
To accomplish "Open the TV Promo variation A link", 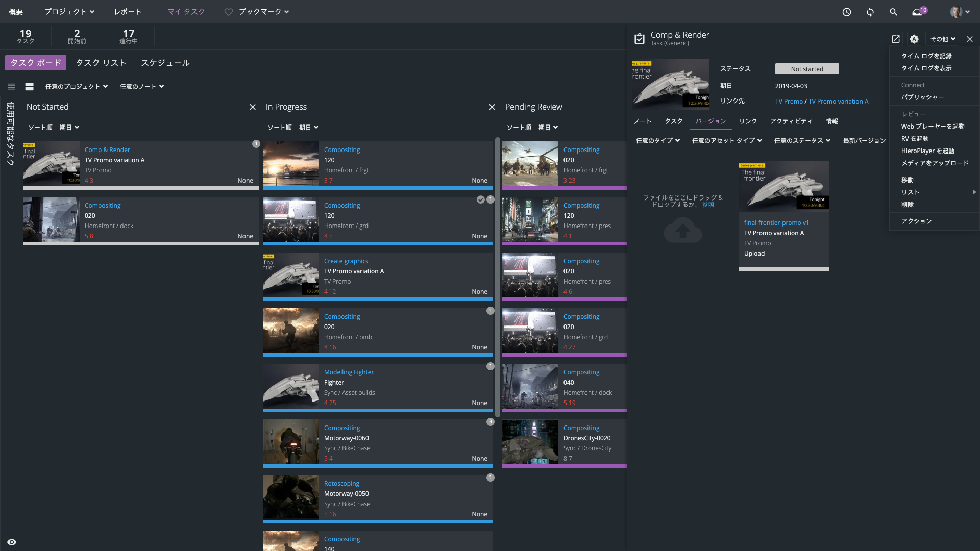I will coord(838,102).
